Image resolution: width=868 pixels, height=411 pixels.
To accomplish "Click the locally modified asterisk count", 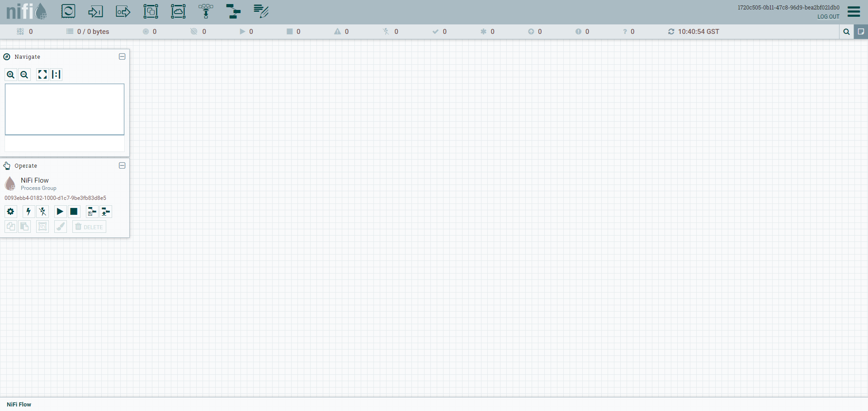I will pos(487,32).
